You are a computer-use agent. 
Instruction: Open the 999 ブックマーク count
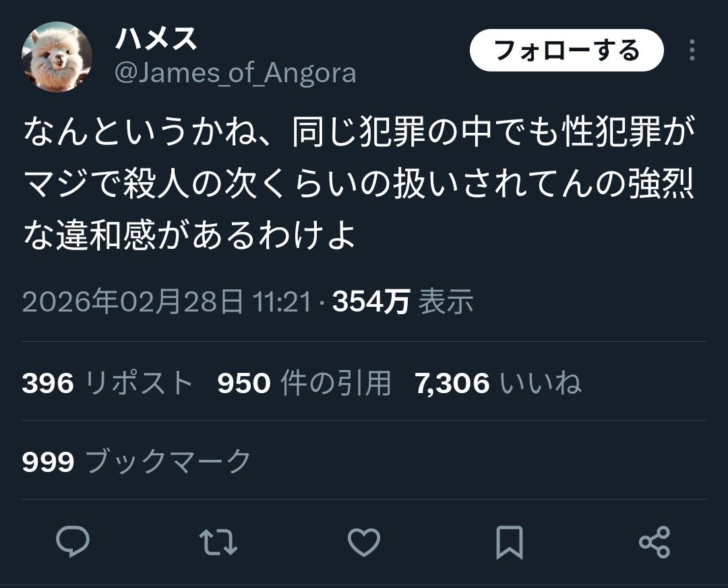point(136,461)
